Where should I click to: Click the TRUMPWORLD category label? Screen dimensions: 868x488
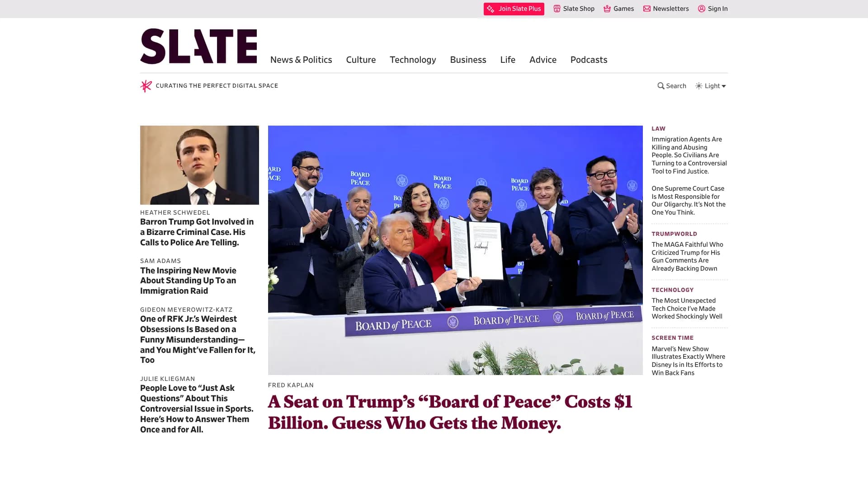pyautogui.click(x=674, y=234)
